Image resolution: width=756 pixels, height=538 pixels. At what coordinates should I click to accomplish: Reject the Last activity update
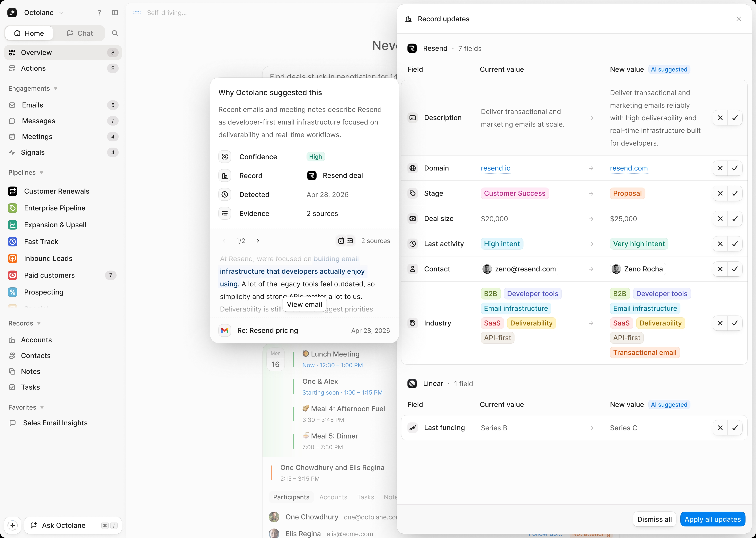(720, 244)
